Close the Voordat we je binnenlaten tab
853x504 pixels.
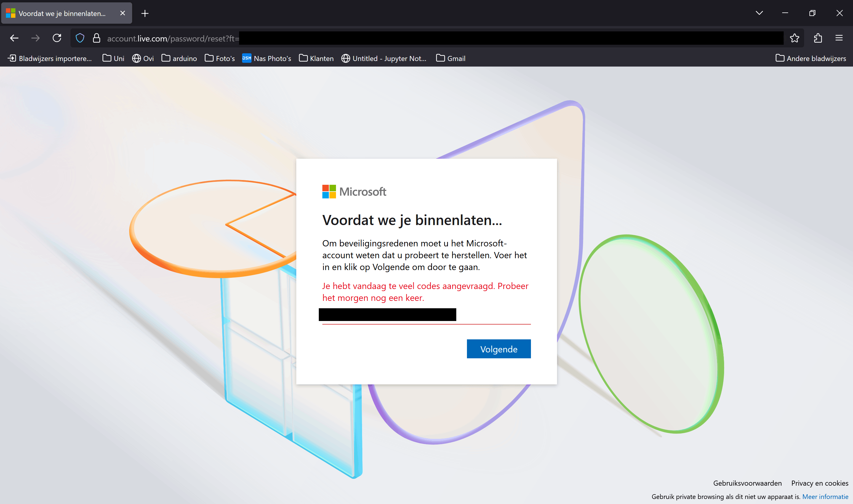click(123, 13)
